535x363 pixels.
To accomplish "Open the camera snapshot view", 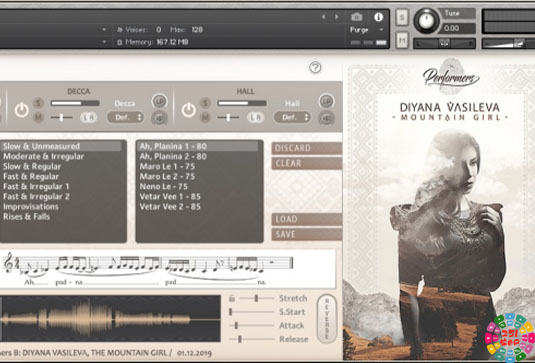I will click(357, 17).
